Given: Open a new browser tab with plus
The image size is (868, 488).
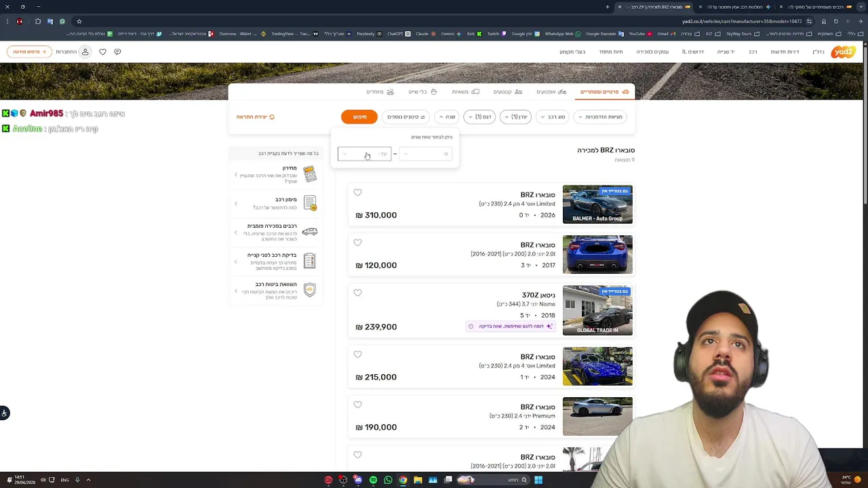Looking at the screenshot, I should click(608, 7).
